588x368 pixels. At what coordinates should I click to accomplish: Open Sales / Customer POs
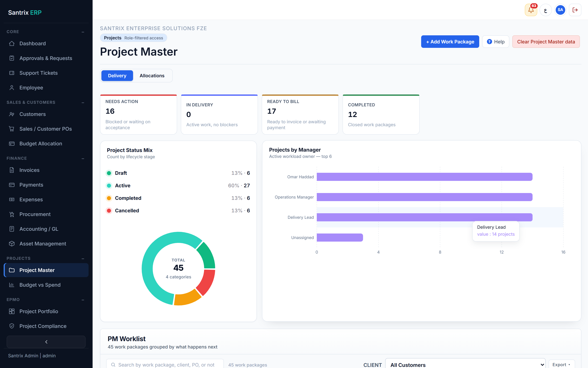click(46, 129)
